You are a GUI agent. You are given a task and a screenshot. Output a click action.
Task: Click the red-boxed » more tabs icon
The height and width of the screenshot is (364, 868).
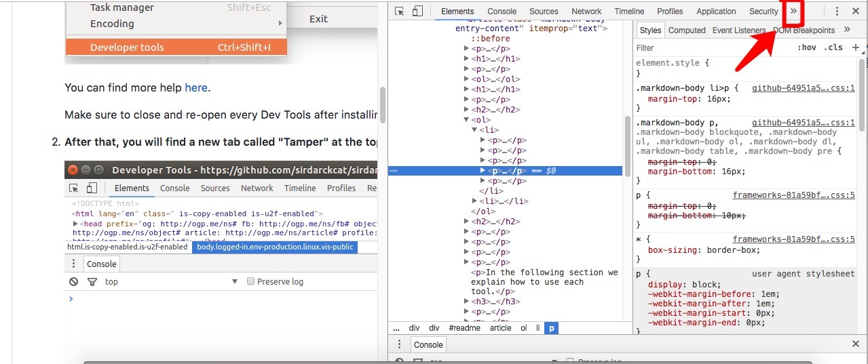tap(793, 12)
